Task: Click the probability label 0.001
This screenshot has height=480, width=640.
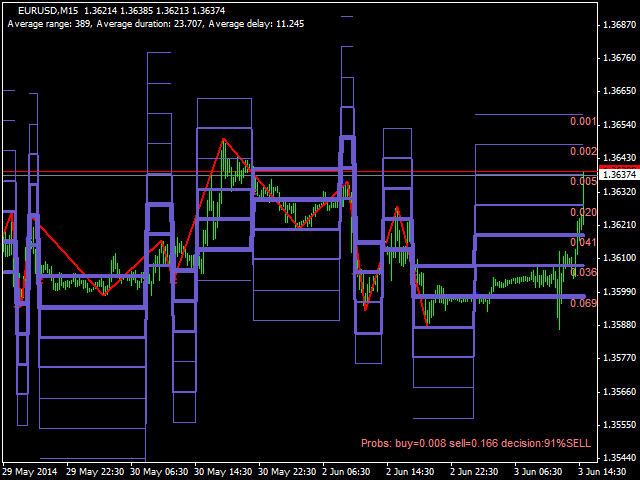Action: pos(583,121)
